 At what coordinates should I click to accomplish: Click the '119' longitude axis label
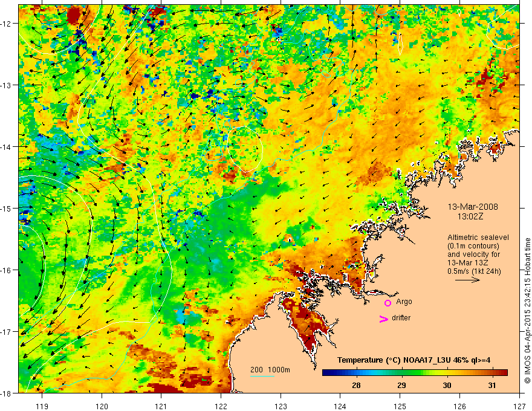tap(42, 406)
